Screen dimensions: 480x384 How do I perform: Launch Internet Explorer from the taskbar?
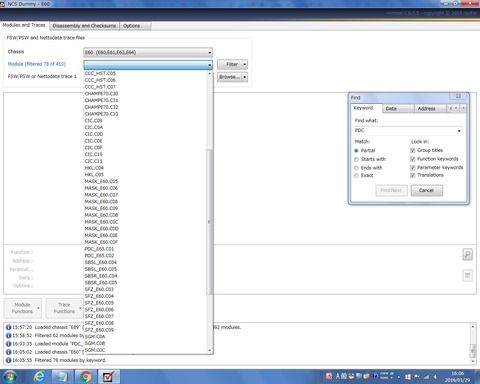(39, 377)
